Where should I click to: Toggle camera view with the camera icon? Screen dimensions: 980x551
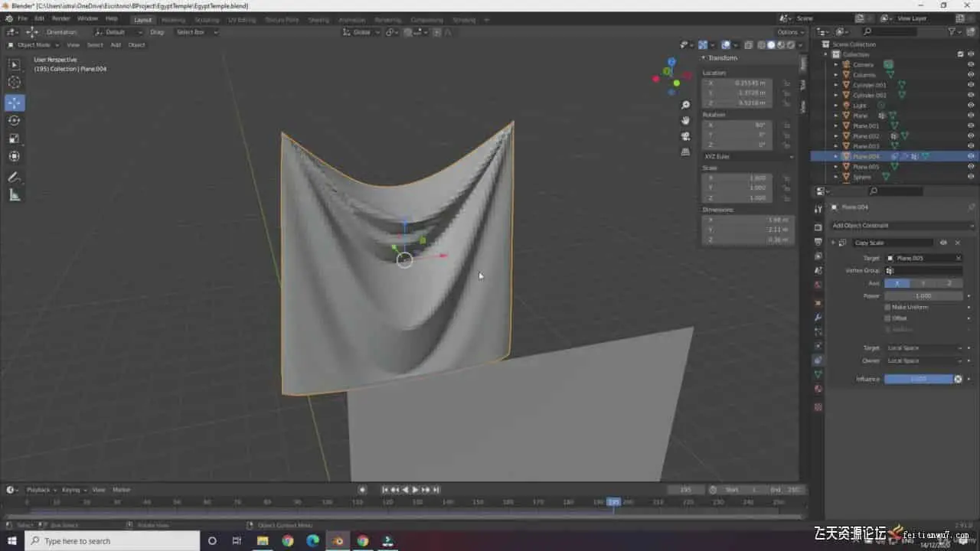click(x=685, y=136)
